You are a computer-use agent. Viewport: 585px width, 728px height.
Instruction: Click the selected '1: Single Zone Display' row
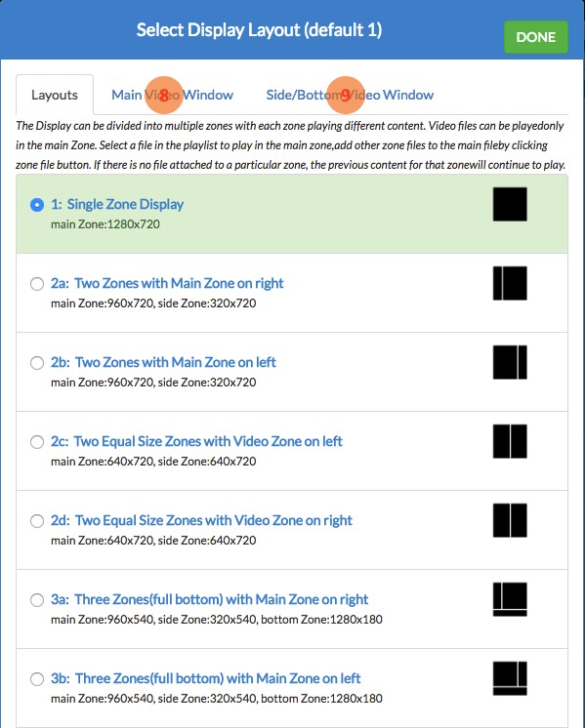click(x=292, y=214)
